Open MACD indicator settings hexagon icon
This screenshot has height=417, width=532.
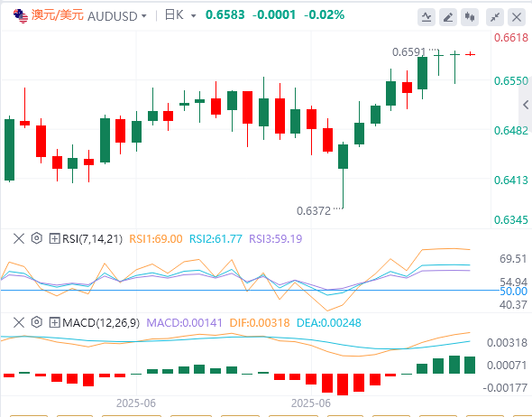point(37,322)
